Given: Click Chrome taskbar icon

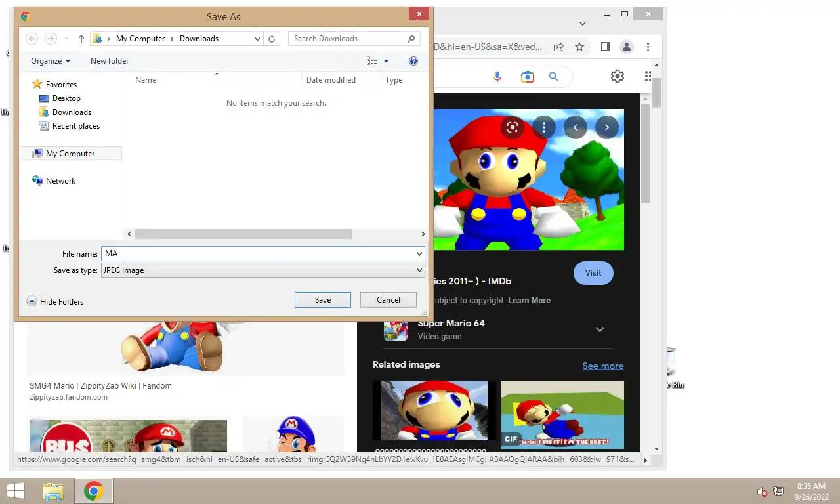Looking at the screenshot, I should 93,491.
